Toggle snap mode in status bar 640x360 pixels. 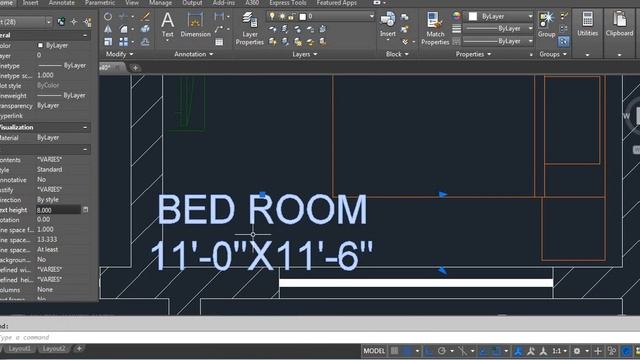click(x=407, y=351)
